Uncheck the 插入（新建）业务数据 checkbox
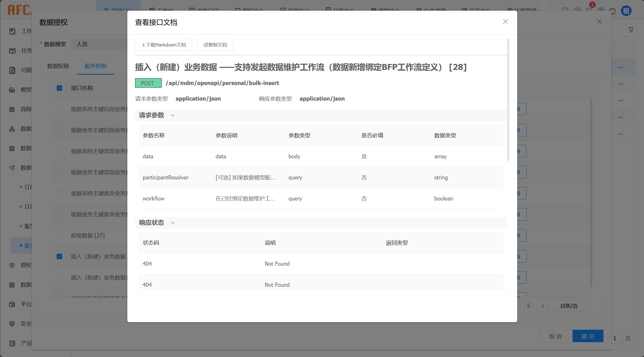This screenshot has width=644, height=357. click(x=59, y=257)
